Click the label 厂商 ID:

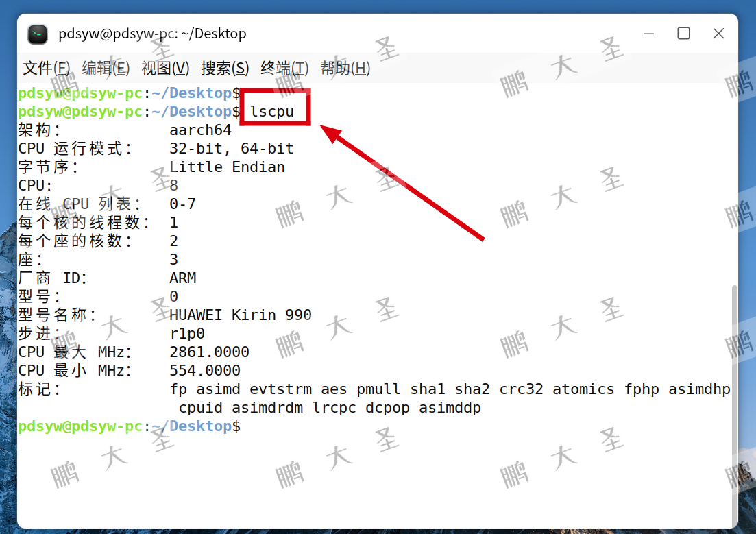pos(53,278)
